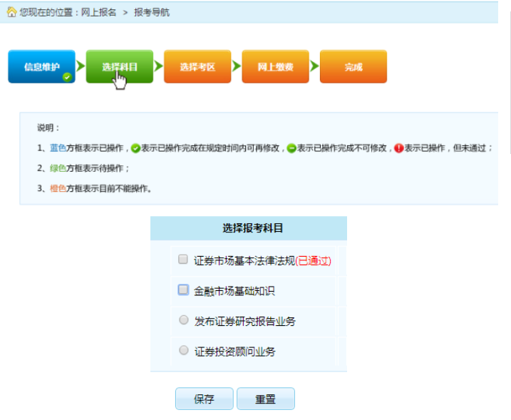This screenshot has width=511, height=420.
Task: Select the 发布证券研究报告业务 radio button
Action: (183, 320)
